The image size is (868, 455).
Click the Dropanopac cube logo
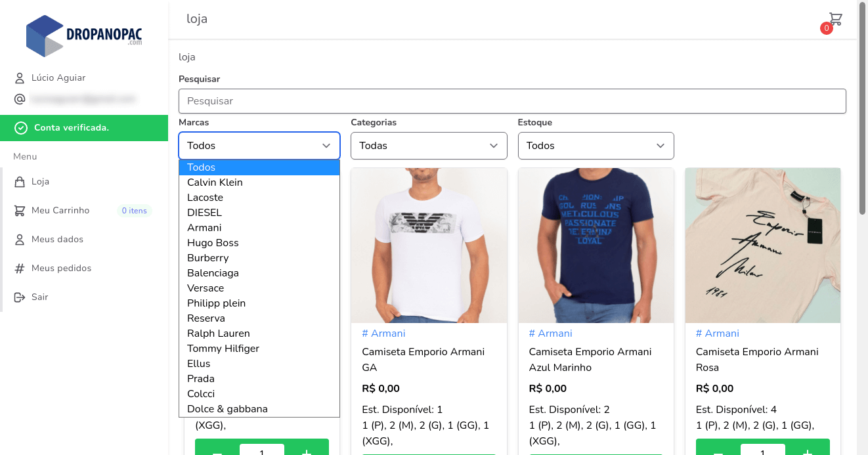(45, 35)
